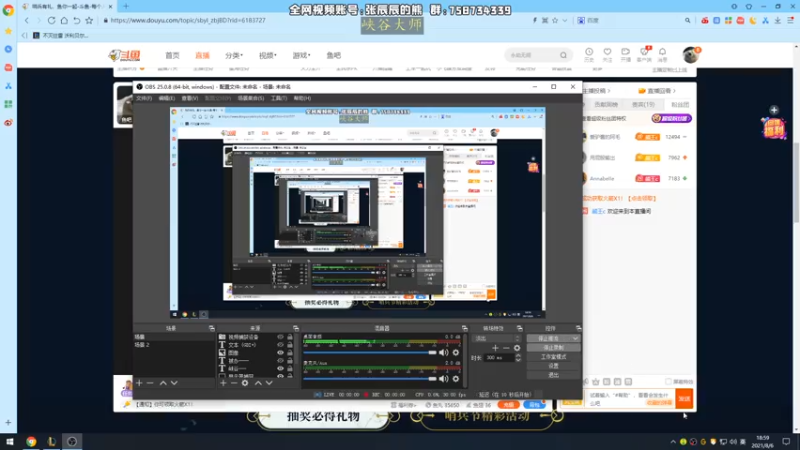Click OBS studio mode button
The width and height of the screenshot is (800, 450).
pos(553,357)
